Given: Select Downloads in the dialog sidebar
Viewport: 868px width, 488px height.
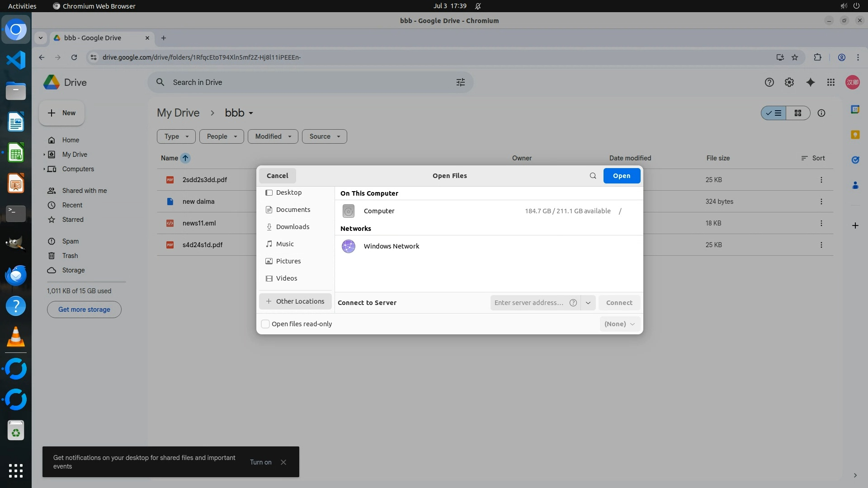Looking at the screenshot, I should coord(292,227).
